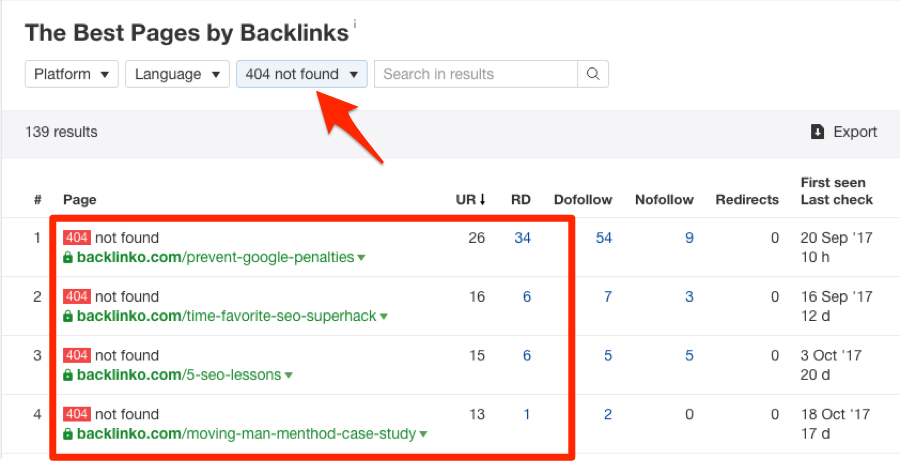Click referring domains count 34
The height and width of the screenshot is (461, 900).
coord(522,238)
